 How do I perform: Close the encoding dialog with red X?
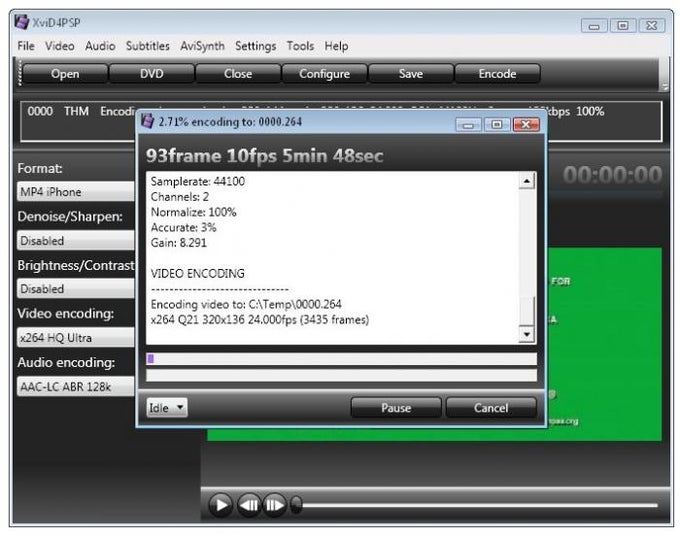(526, 125)
